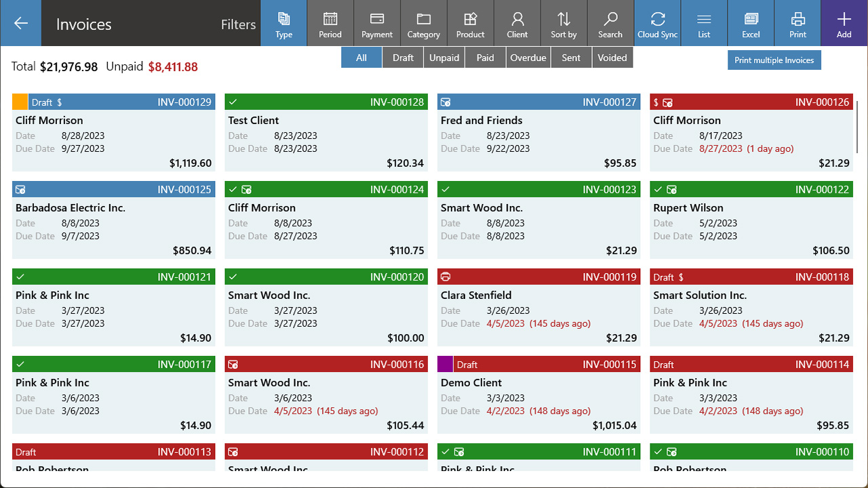Click the Total amount $21,976.98
Viewport: 868px width, 488px height.
(68, 66)
